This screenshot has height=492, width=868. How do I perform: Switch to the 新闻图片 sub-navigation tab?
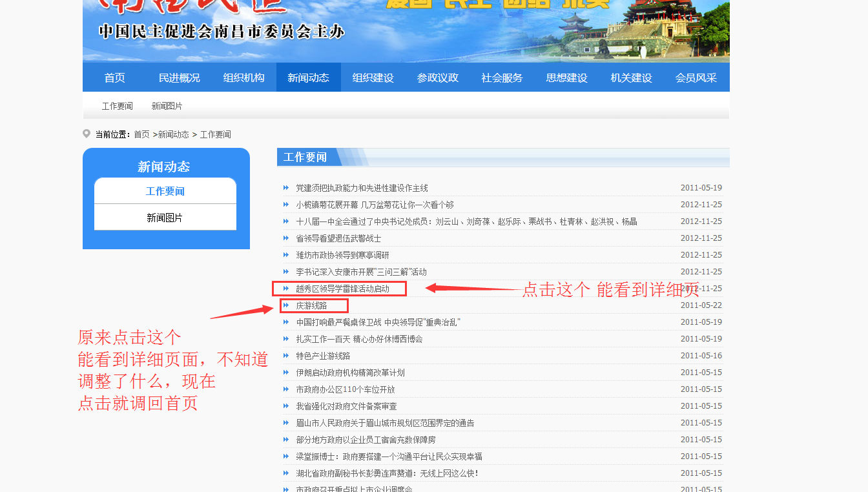(167, 106)
